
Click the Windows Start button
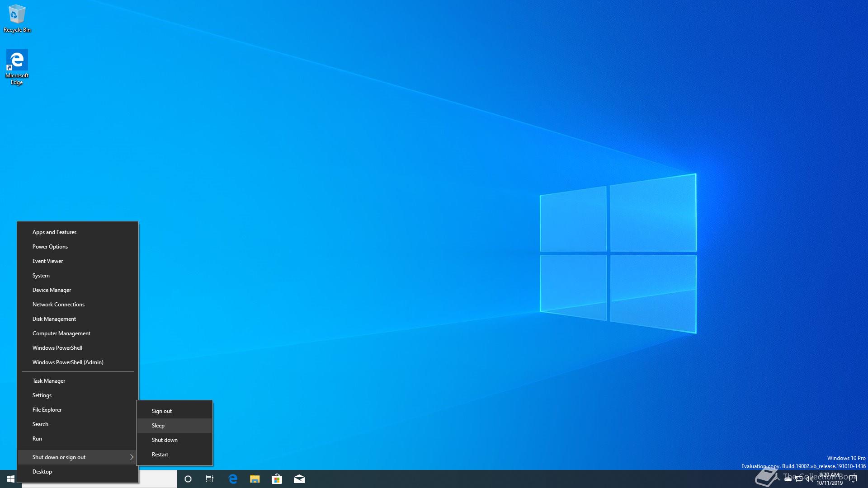pos(11,479)
